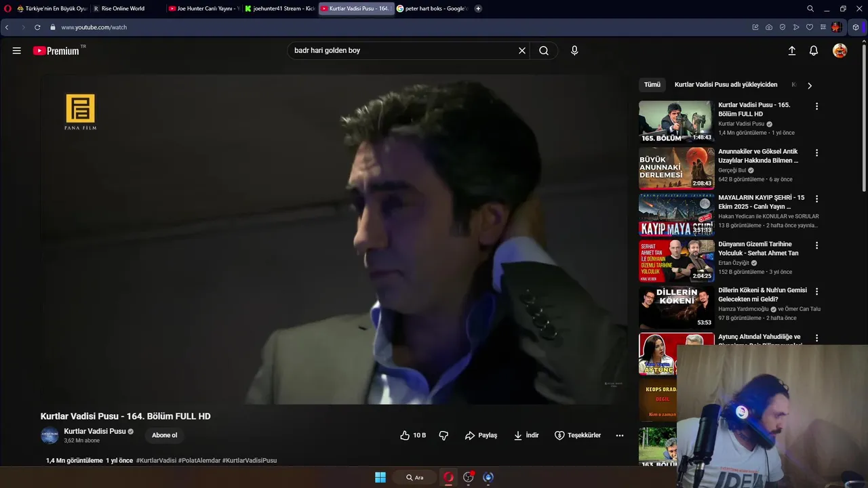
Task: Open options for Dillerin Kökeni video
Action: (x=816, y=291)
